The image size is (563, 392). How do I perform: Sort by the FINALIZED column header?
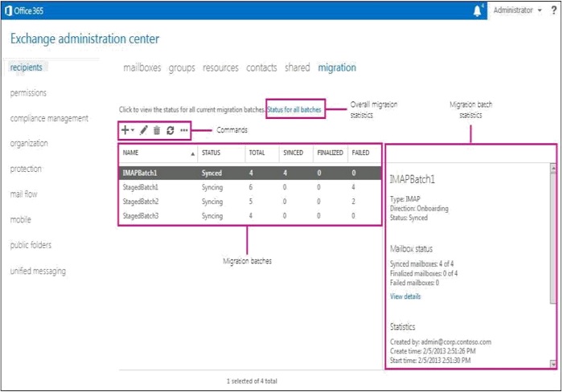click(x=330, y=153)
